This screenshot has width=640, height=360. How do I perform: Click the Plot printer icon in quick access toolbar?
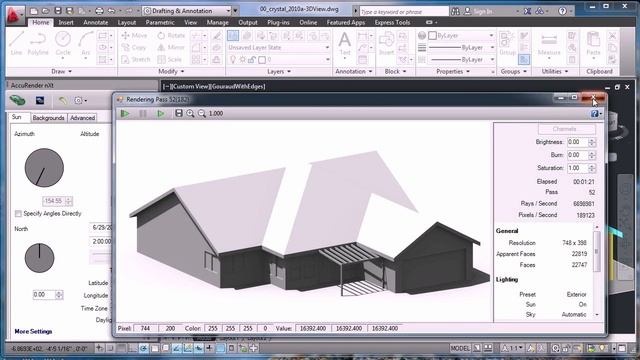[x=99, y=11]
